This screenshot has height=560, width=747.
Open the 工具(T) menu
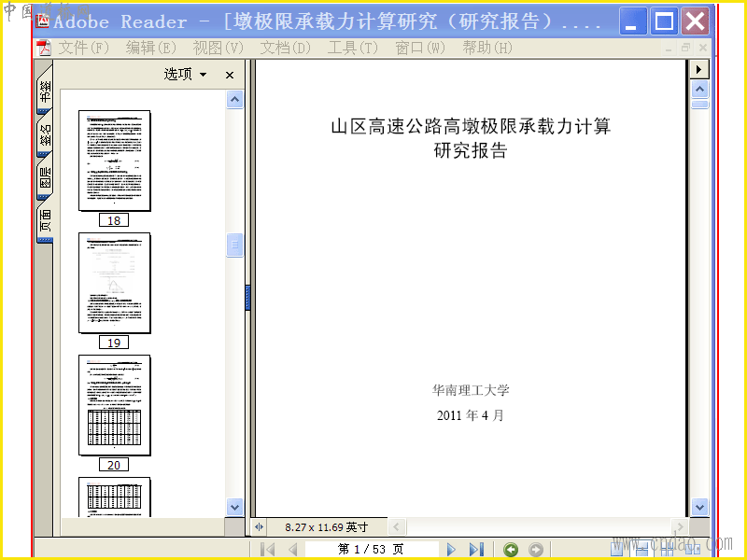[353, 48]
